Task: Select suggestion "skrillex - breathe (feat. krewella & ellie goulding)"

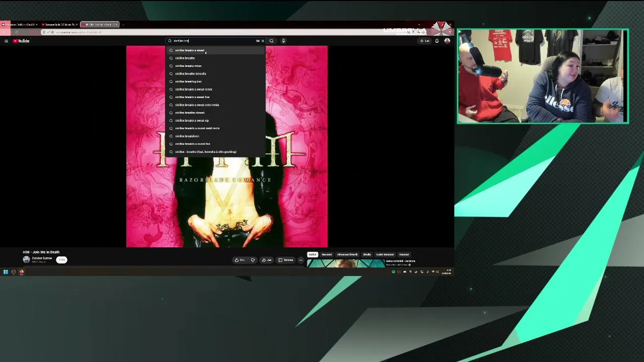Action: [x=215, y=152]
